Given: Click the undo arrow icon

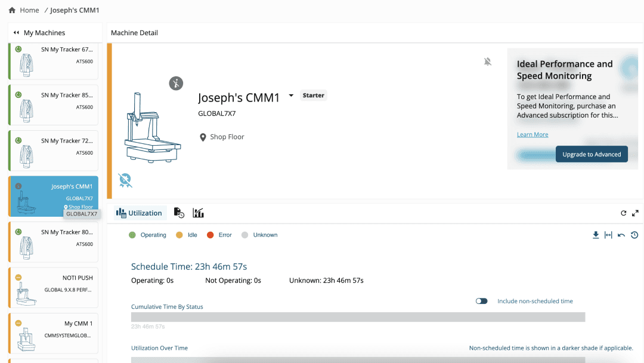Looking at the screenshot, I should pos(621,235).
